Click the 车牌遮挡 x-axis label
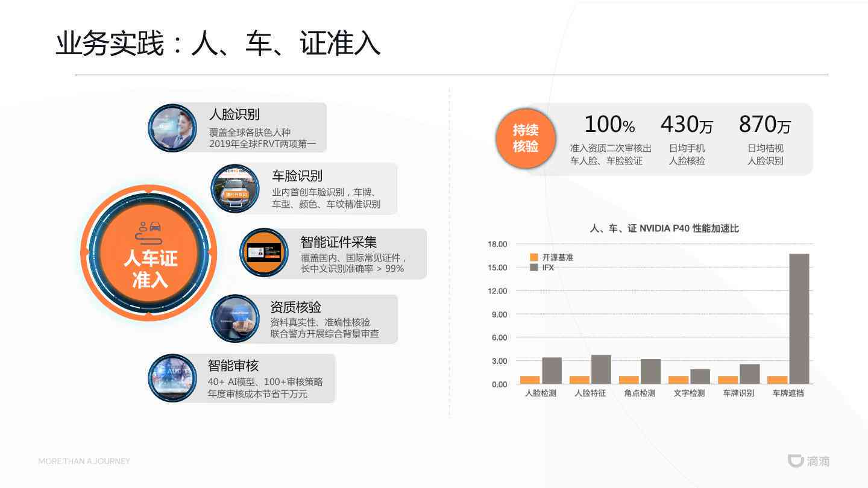The image size is (868, 488). coord(788,393)
